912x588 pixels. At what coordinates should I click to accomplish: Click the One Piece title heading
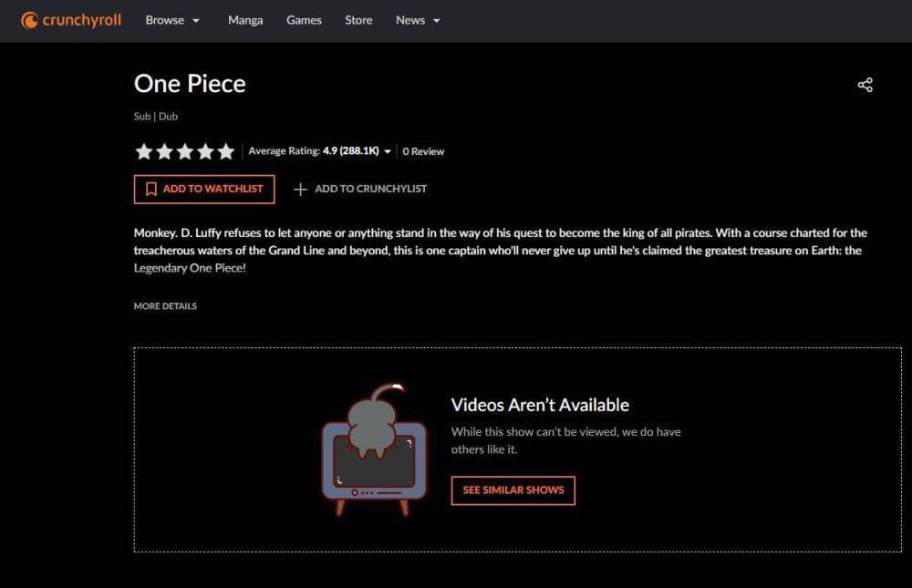pyautogui.click(x=190, y=84)
